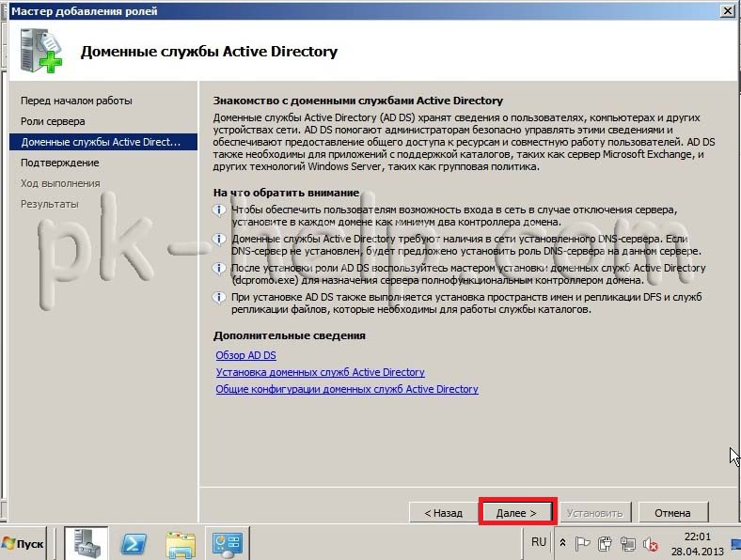Open the network tray icon

pos(627,544)
